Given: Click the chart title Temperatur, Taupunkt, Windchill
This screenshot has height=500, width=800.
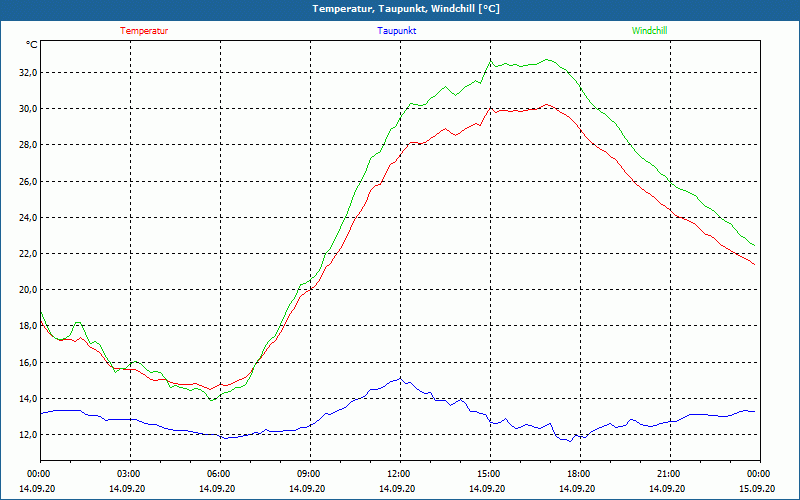Looking at the screenshot, I should 406,9.
